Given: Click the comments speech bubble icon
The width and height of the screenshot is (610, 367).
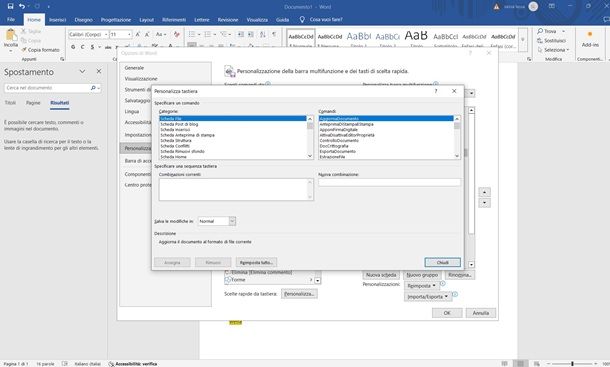Looking at the screenshot, I should (x=606, y=19).
